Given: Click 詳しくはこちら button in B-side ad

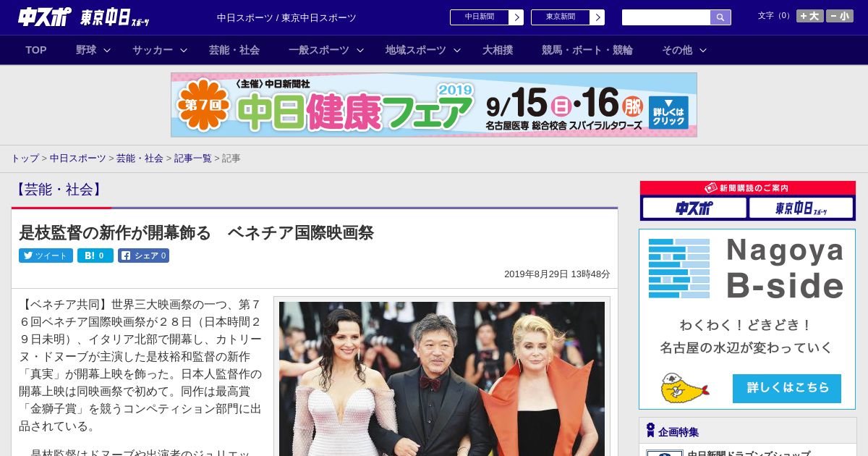Looking at the screenshot, I should [x=787, y=389].
